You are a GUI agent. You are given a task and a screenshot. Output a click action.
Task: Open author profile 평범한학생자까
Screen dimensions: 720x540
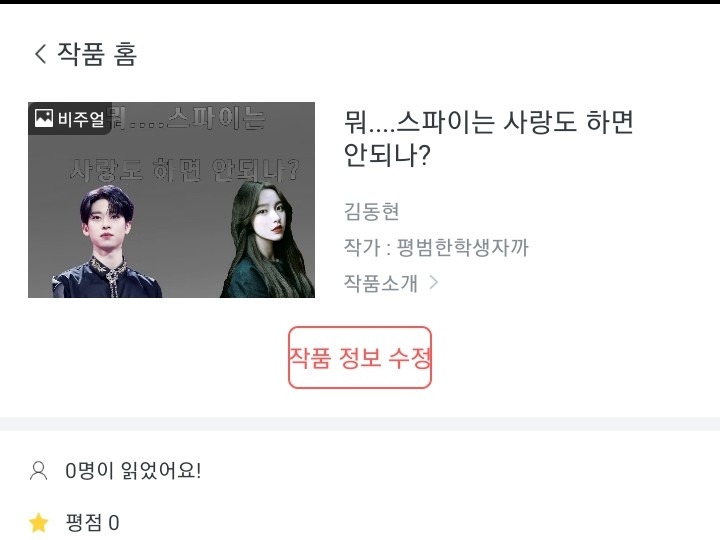point(462,247)
